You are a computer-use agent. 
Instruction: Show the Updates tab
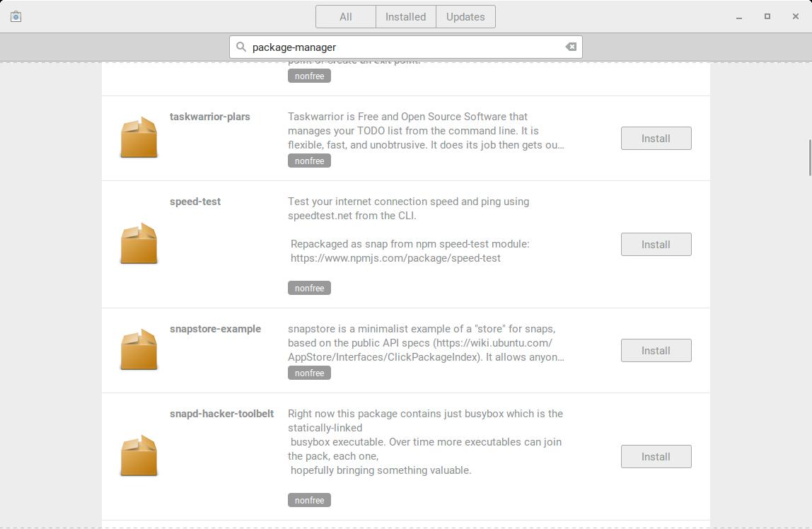pyautogui.click(x=465, y=17)
